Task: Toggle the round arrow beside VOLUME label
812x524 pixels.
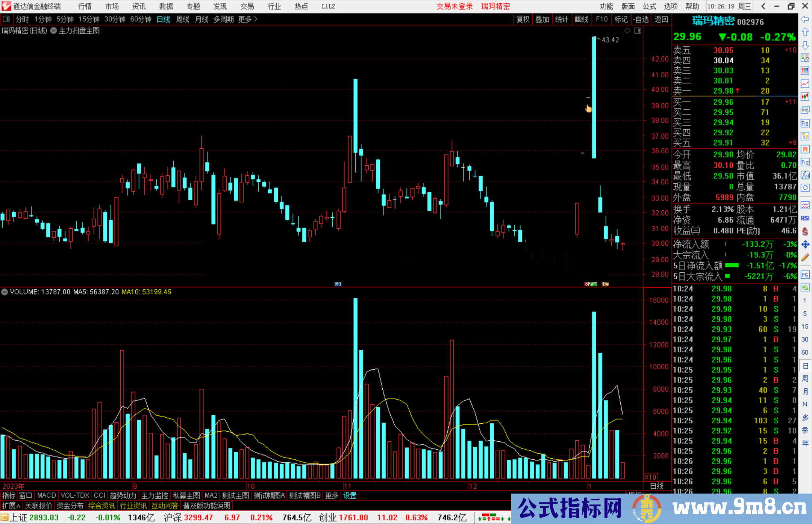Action: pos(5,292)
